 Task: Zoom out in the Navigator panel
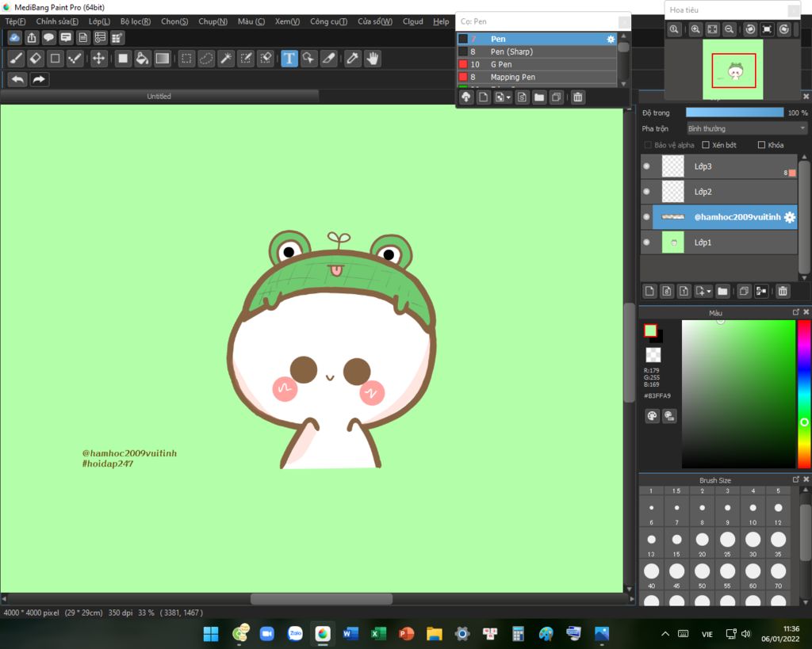click(x=730, y=29)
